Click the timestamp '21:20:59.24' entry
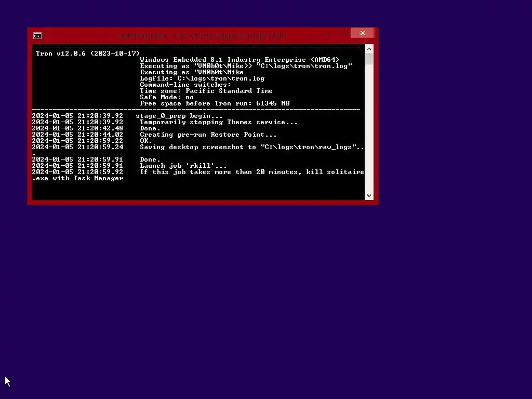532x399 pixels. (100, 147)
